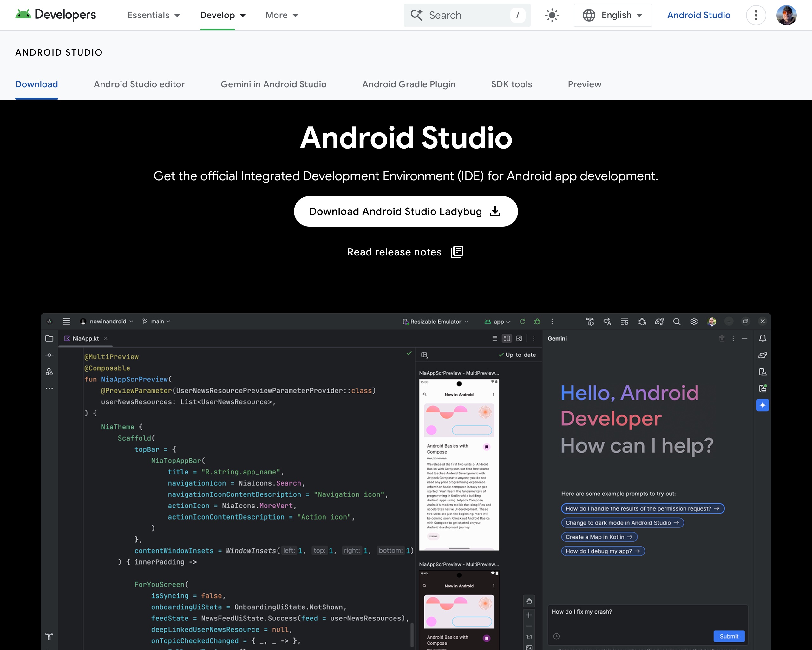Click the release notes document icon
The image size is (812, 650).
tap(457, 252)
